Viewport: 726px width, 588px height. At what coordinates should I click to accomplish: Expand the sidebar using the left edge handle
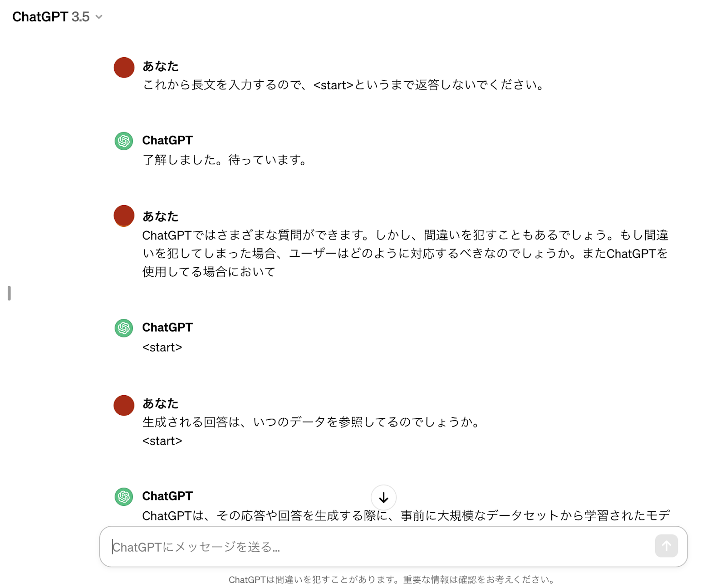[x=8, y=294]
